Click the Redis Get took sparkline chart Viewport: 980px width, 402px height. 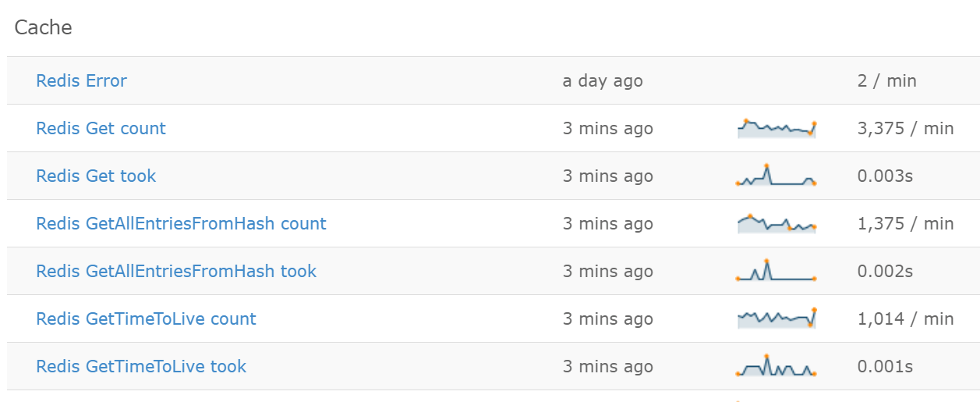(776, 175)
